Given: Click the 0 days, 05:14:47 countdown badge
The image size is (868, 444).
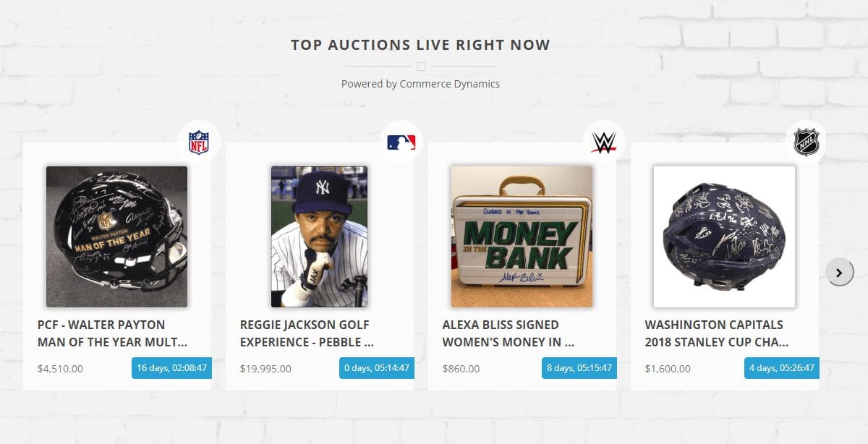Looking at the screenshot, I should (x=377, y=367).
